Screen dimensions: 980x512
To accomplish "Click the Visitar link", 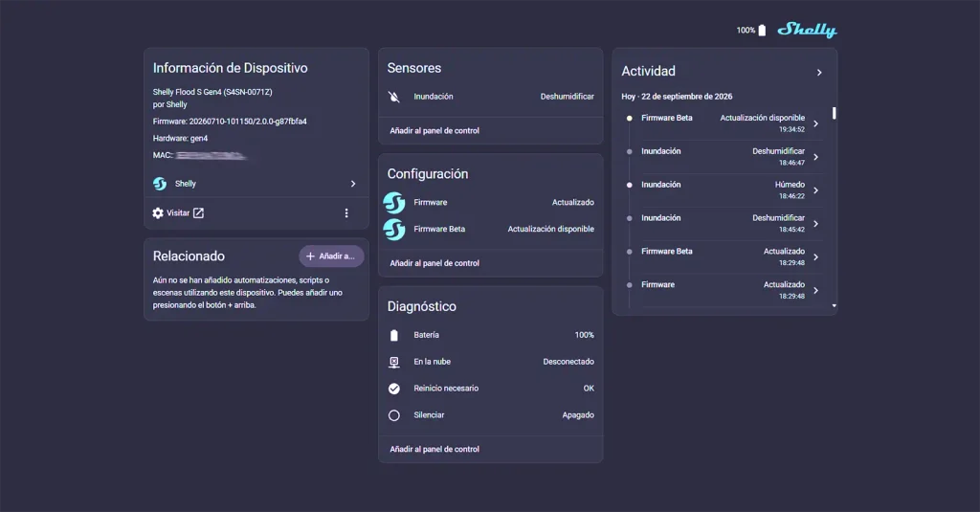I will pyautogui.click(x=178, y=213).
